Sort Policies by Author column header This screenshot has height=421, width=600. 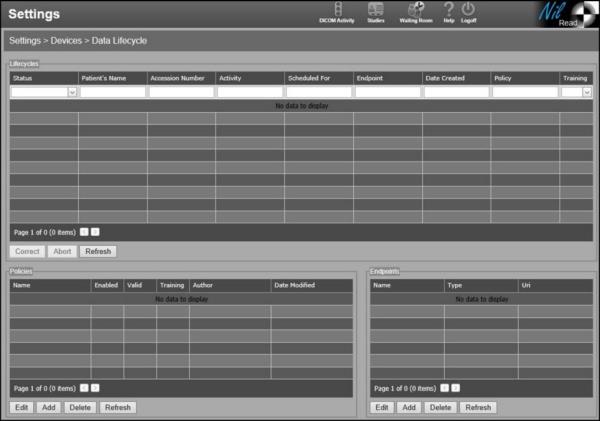pyautogui.click(x=229, y=285)
